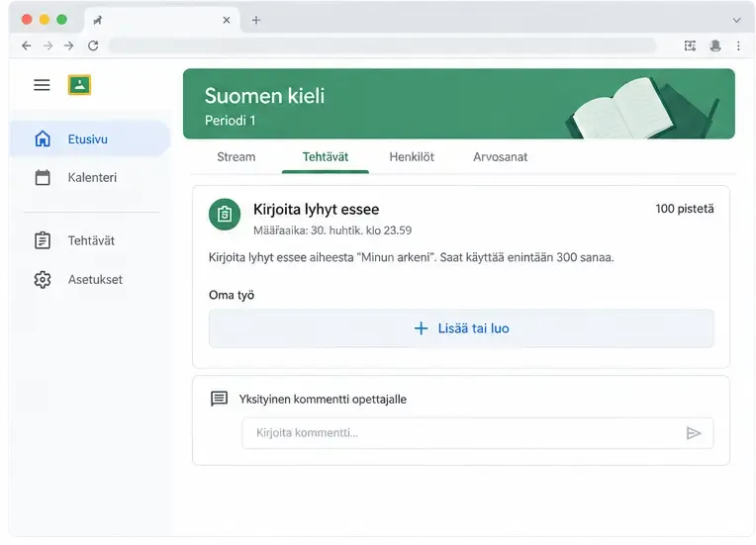Click the pinned tab favicon
Image resolution: width=756 pixels, height=545 pixels.
tap(98, 20)
